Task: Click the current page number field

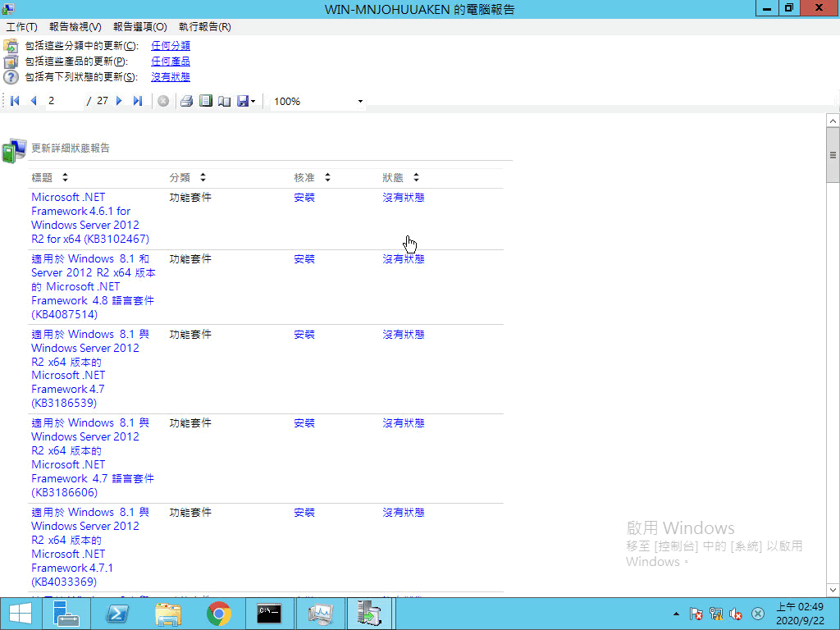Action: (x=64, y=101)
